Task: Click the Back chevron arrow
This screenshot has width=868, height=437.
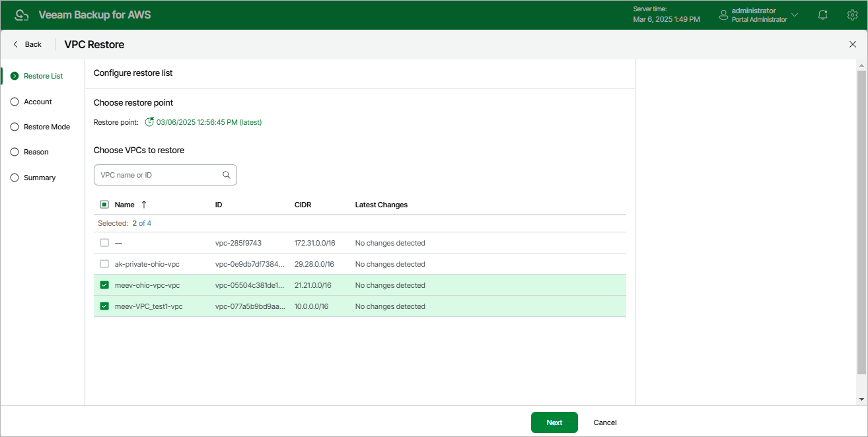Action: click(x=15, y=44)
